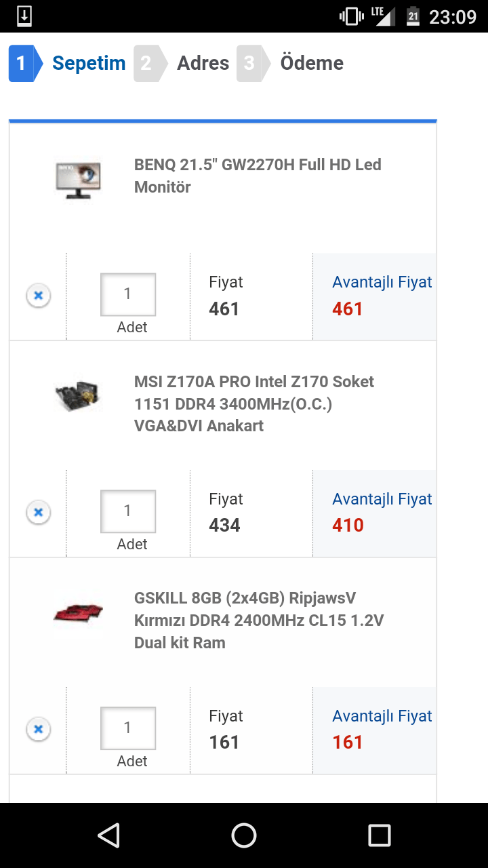Screen dimensions: 488x868
Task: Go to the Ödeme step
Action: [x=291, y=63]
